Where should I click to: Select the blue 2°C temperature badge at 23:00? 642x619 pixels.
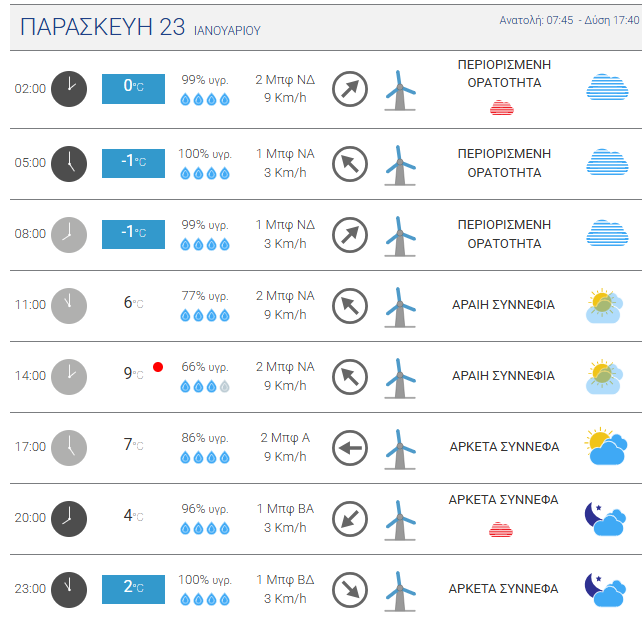133,588
